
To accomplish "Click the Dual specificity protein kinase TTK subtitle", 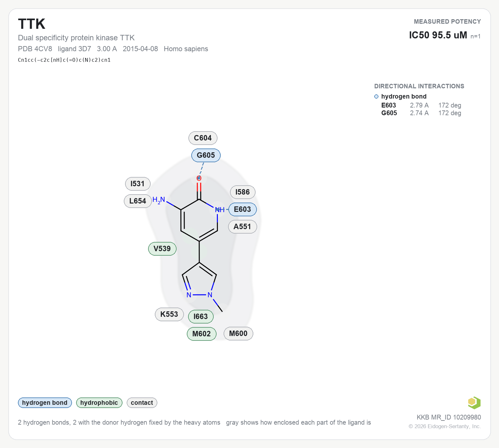I will coord(76,38).
